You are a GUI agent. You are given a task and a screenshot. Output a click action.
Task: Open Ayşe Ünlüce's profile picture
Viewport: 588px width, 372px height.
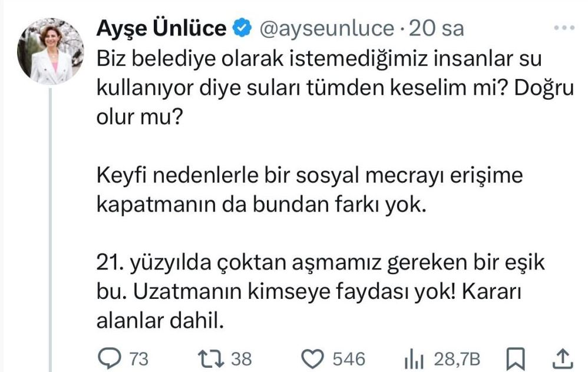pos(50,51)
